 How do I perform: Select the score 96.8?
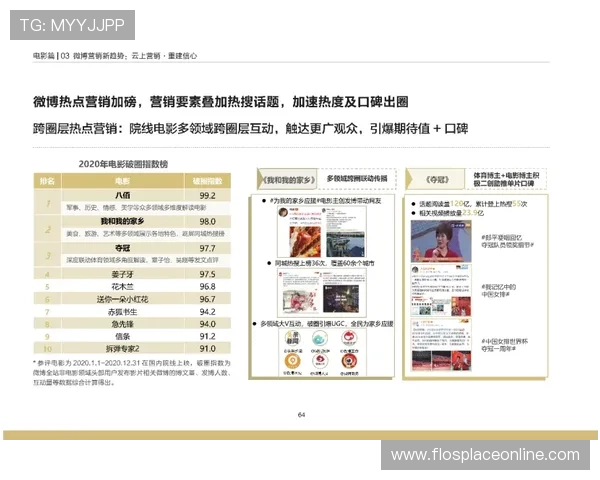[207, 286]
